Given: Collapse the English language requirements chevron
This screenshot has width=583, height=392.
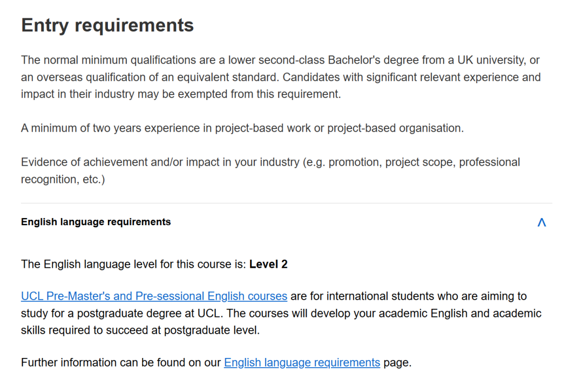Looking at the screenshot, I should (x=541, y=222).
